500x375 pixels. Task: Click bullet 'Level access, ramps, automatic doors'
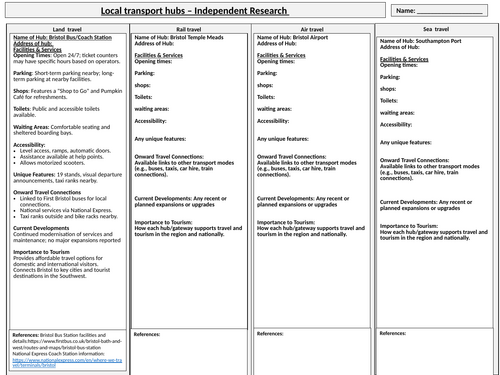pos(65,151)
